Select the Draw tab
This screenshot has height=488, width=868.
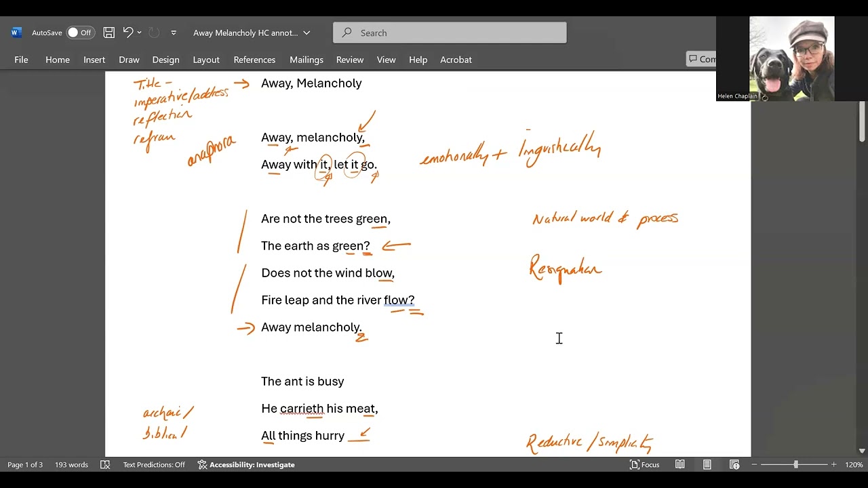[x=129, y=60]
